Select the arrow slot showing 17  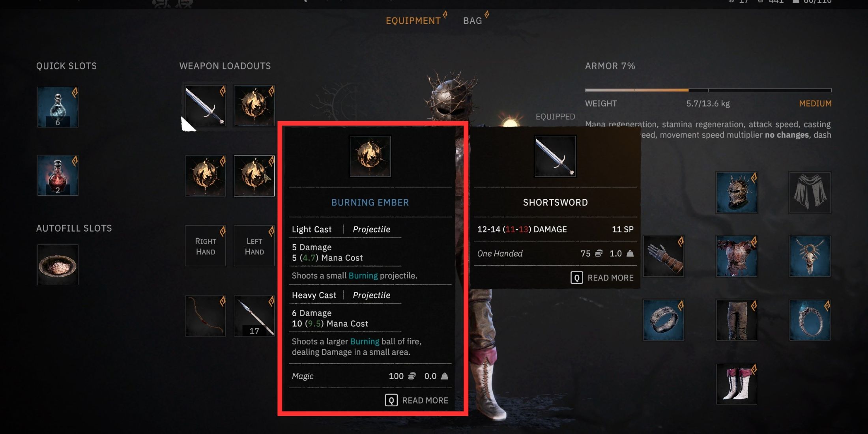(254, 316)
